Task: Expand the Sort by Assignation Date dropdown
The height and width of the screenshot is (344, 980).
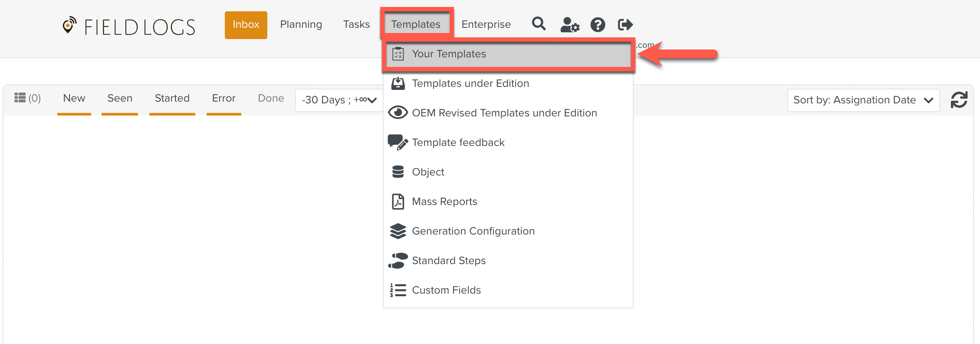Action: point(863,100)
